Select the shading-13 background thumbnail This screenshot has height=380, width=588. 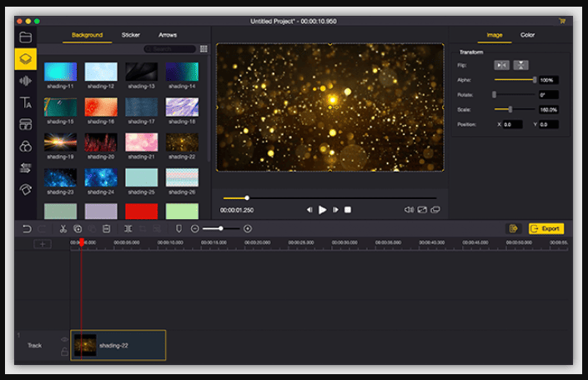(142, 72)
